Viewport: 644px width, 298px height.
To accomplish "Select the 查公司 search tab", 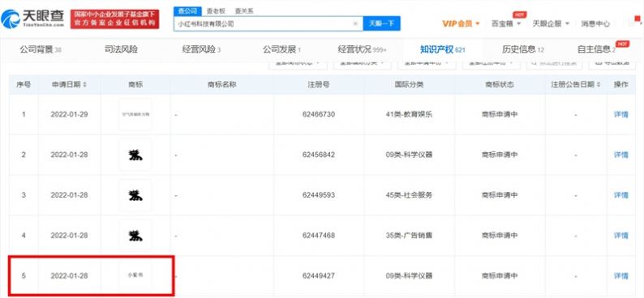I will pos(187,11).
